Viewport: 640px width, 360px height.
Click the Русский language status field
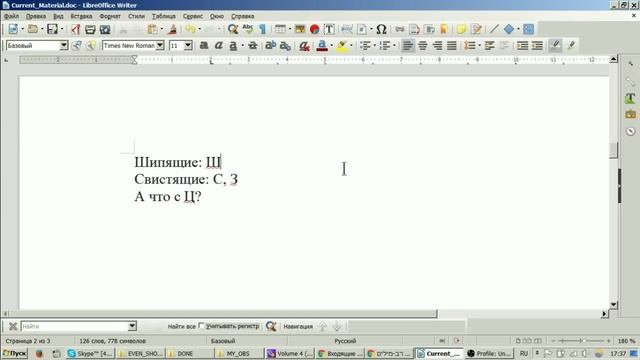345,341
